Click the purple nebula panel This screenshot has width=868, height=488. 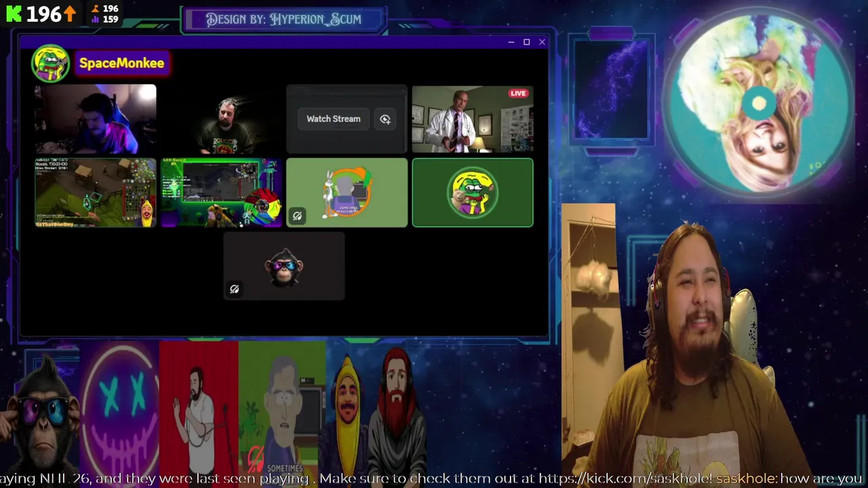611,89
